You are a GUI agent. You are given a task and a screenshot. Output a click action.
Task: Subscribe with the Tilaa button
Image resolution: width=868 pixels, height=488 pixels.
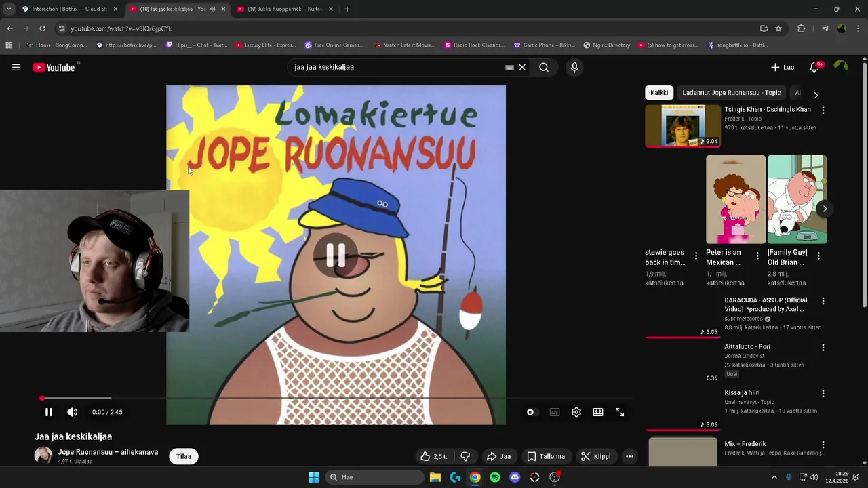pos(184,456)
